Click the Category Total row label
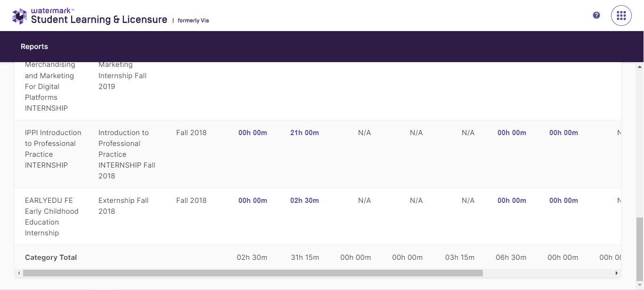The width and height of the screenshot is (644, 290). coord(51,258)
